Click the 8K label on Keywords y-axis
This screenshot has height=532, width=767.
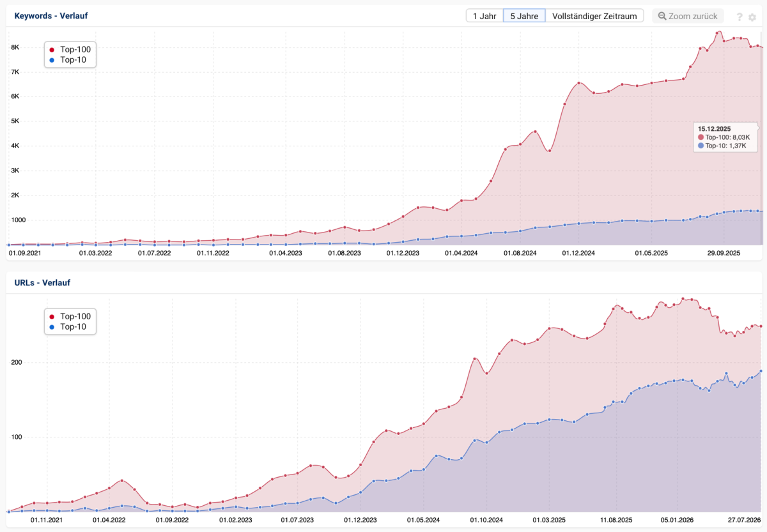[x=16, y=47]
